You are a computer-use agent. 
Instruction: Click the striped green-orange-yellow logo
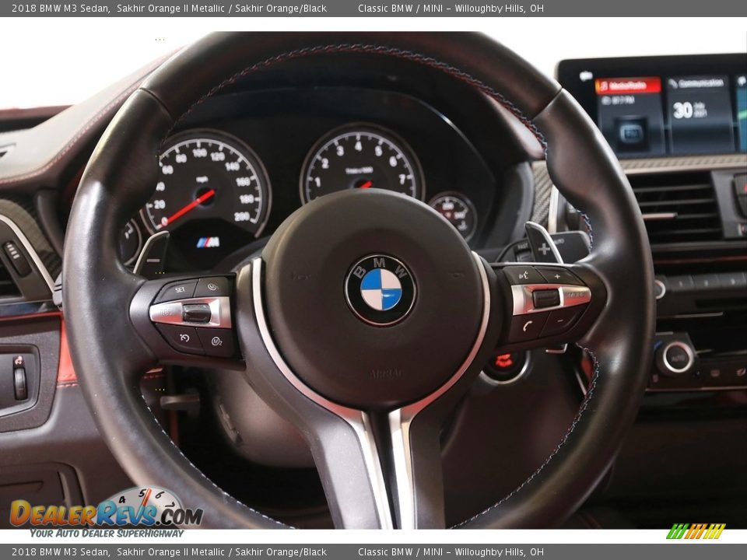[x=696, y=531]
